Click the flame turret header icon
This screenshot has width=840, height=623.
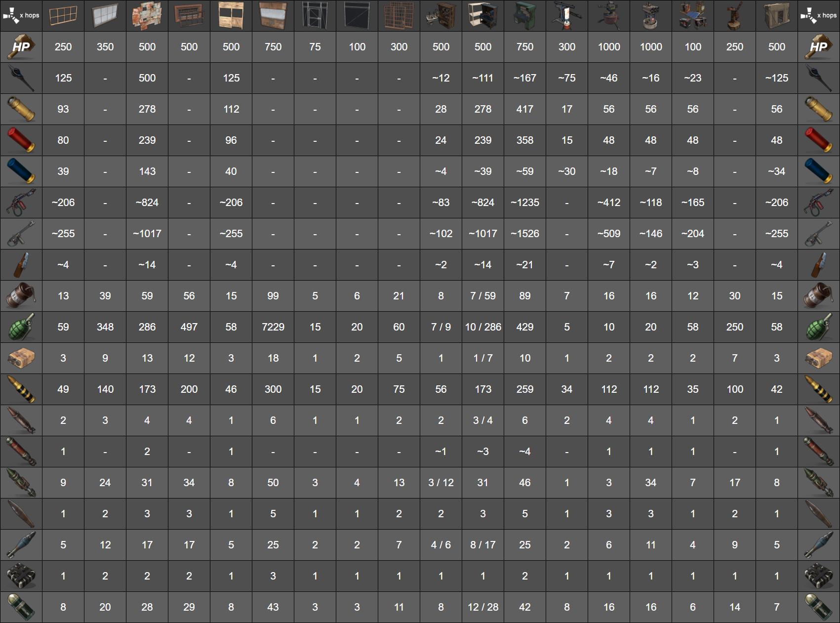[x=567, y=15]
